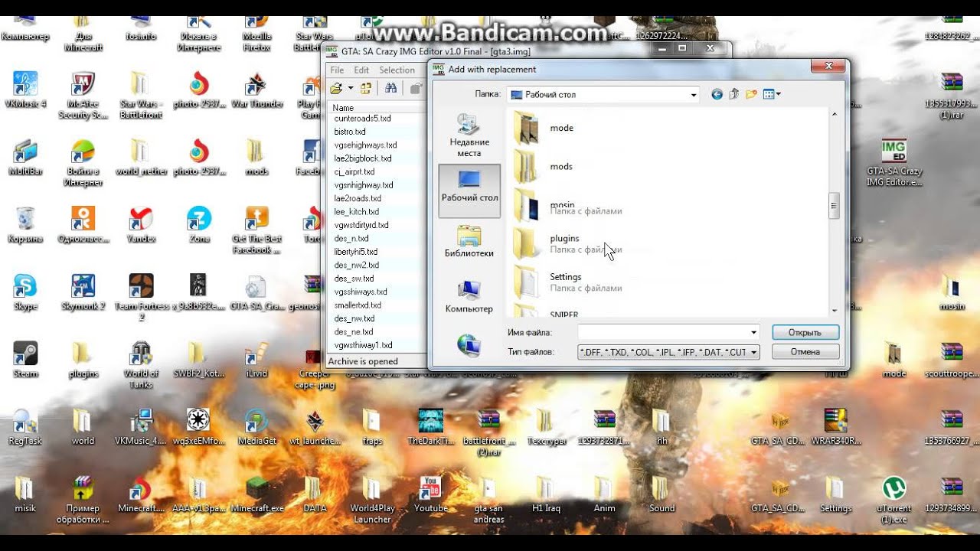Open Библиотеки in the places bar
The width and height of the screenshot is (980, 551).
(469, 241)
